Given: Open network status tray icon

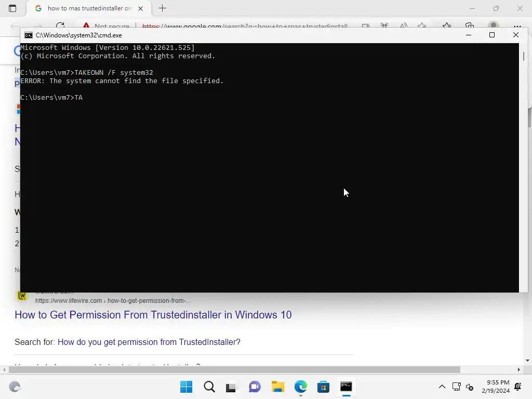Looking at the screenshot, I should pos(457,387).
